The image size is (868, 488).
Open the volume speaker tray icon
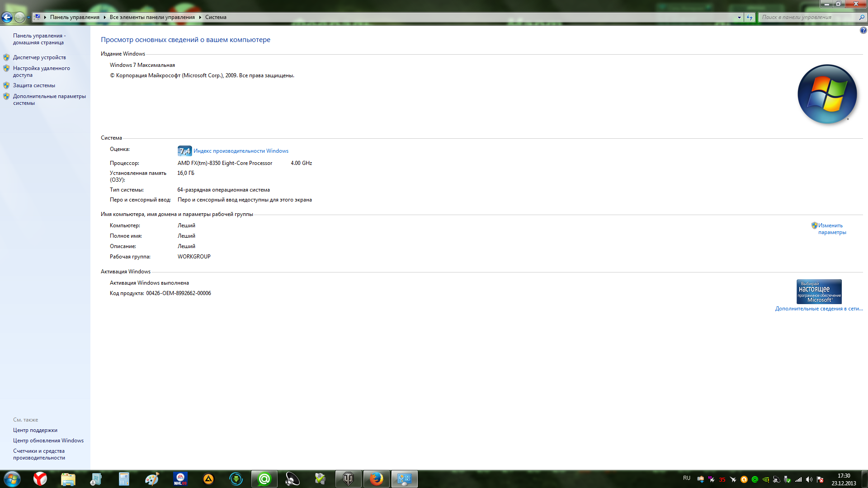coord(809,479)
